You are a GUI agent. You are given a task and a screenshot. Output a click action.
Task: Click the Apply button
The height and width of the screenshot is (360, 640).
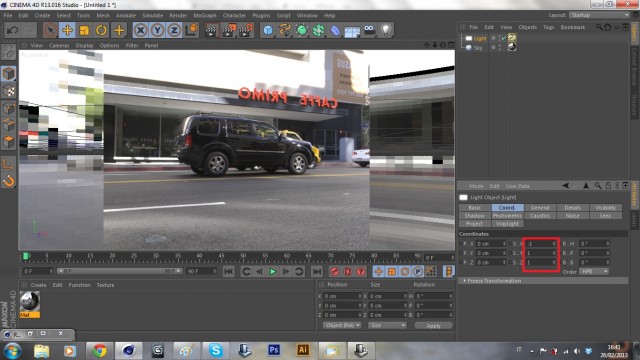click(433, 326)
